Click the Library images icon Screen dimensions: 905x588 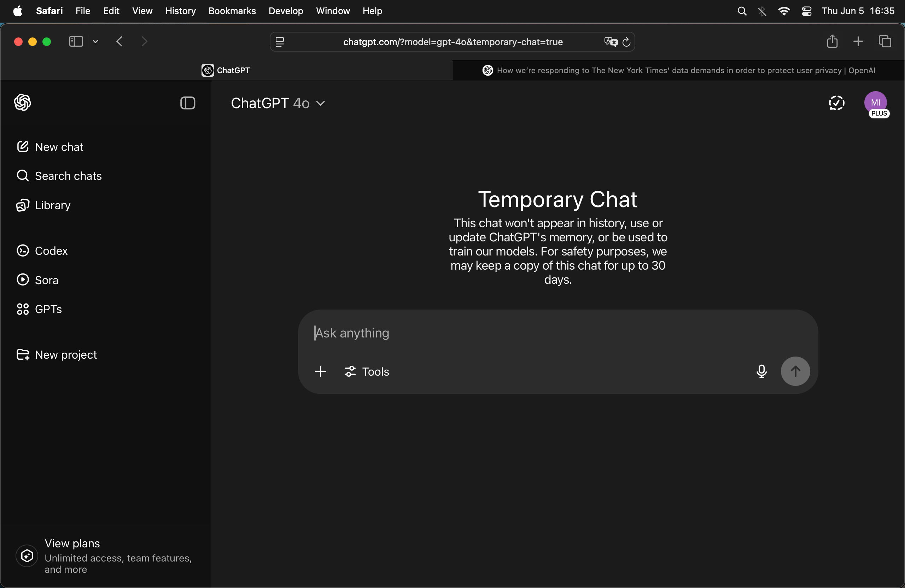point(22,205)
